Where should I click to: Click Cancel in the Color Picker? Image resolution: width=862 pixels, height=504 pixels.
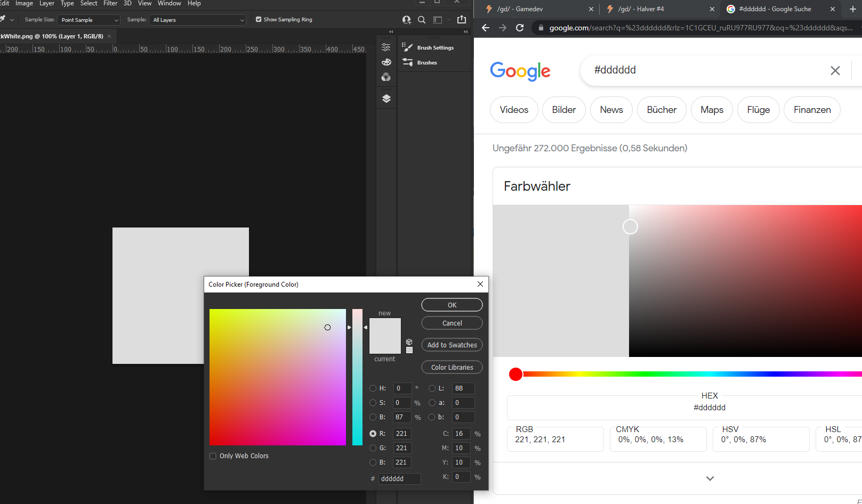coord(452,323)
